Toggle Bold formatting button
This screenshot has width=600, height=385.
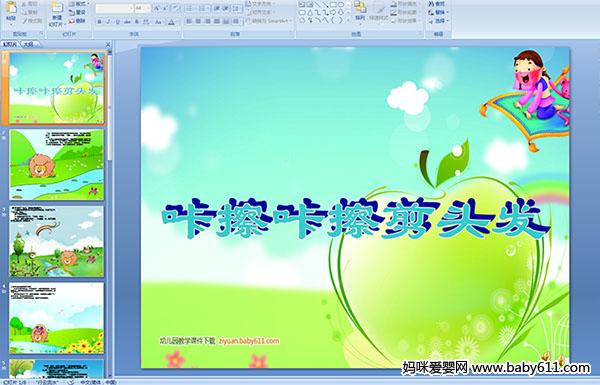[99, 22]
